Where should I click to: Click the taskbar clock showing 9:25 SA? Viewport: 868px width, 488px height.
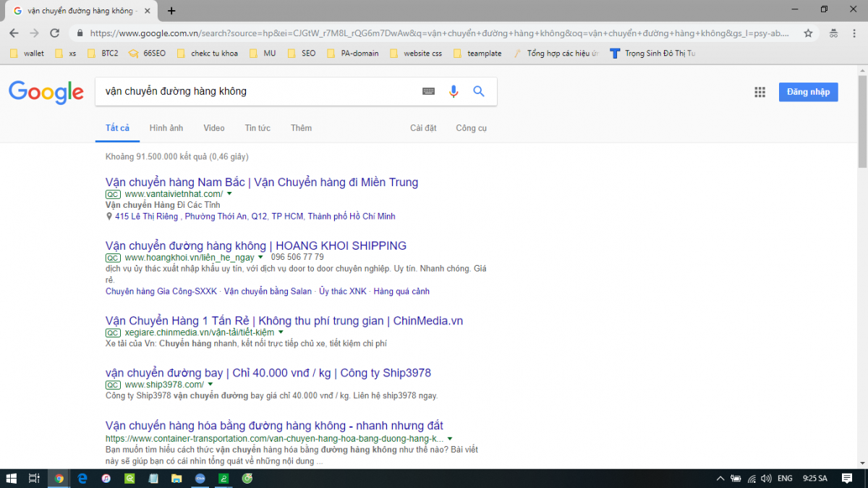coord(815,478)
